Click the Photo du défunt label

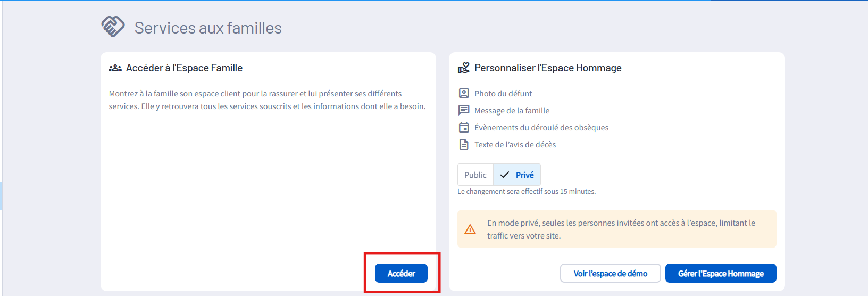pos(503,93)
